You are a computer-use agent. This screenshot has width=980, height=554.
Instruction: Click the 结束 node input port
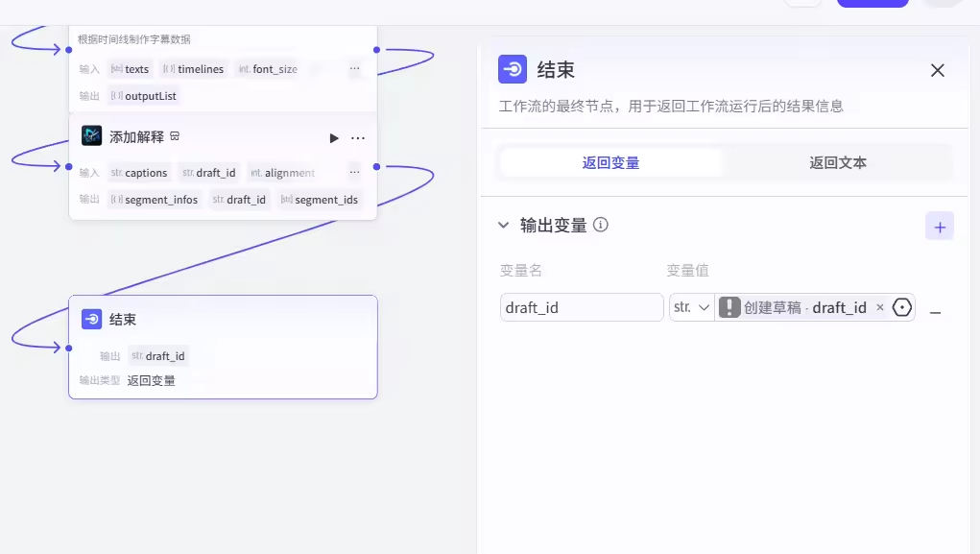pyautogui.click(x=69, y=349)
